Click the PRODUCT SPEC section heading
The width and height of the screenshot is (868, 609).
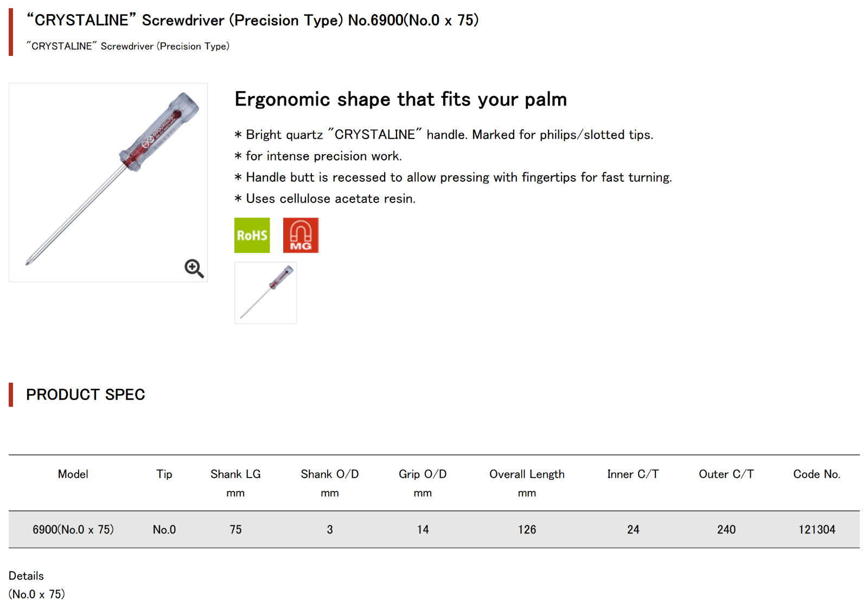point(85,395)
